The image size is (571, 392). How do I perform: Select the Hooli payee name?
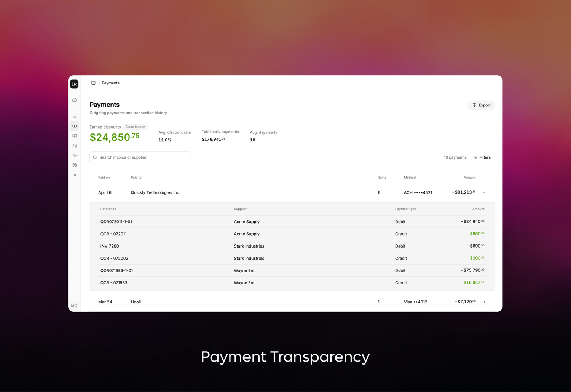pyautogui.click(x=136, y=302)
